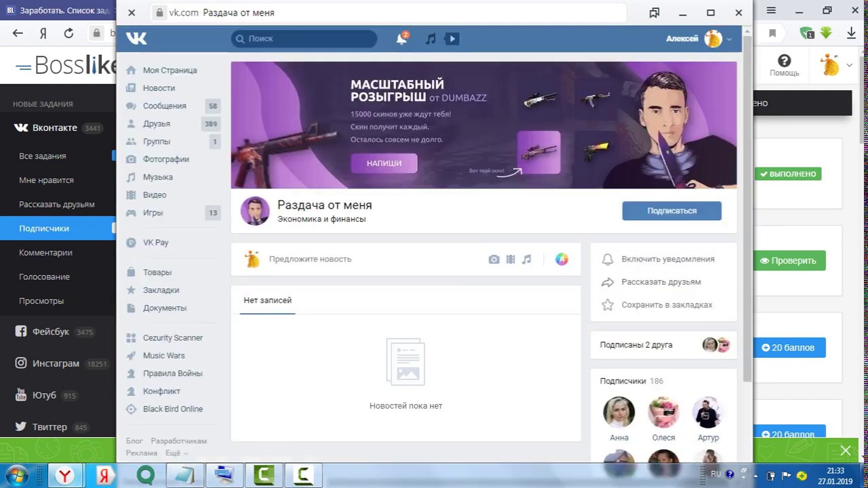868x488 pixels.
Task: Open Подписаны 2 друга block
Action: point(663,345)
